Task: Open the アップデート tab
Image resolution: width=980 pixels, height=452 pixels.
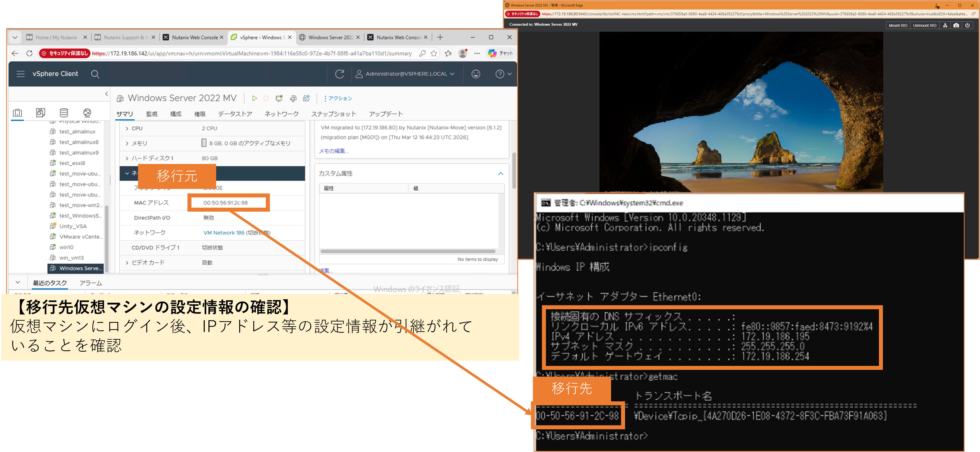Action: coord(386,114)
